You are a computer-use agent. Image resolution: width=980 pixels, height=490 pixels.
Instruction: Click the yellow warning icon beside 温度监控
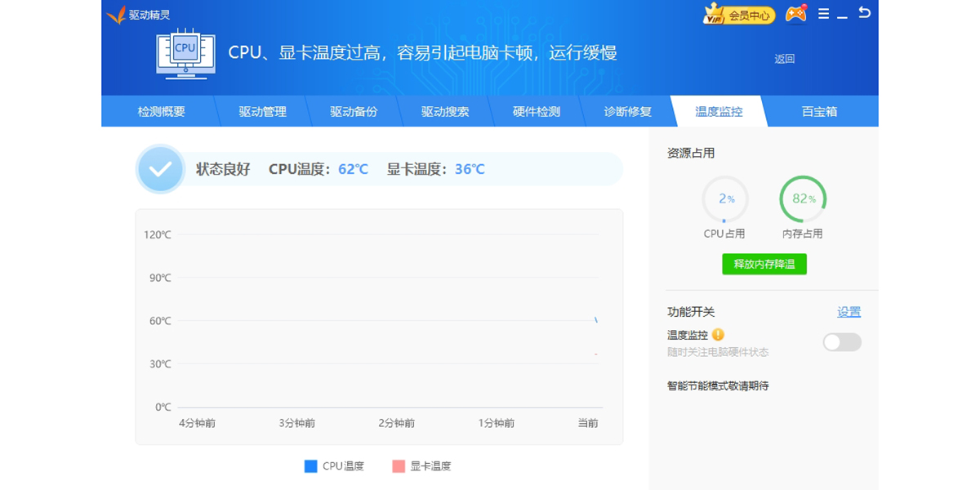coord(718,334)
